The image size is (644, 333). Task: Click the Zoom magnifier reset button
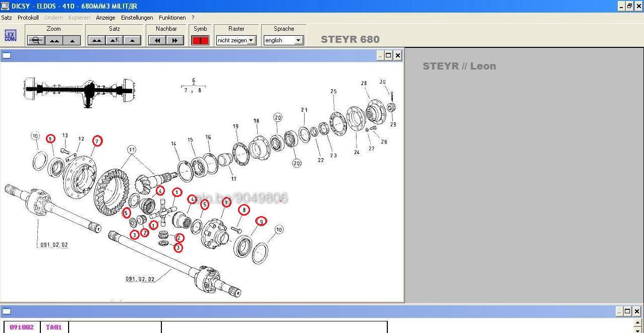click(36, 40)
